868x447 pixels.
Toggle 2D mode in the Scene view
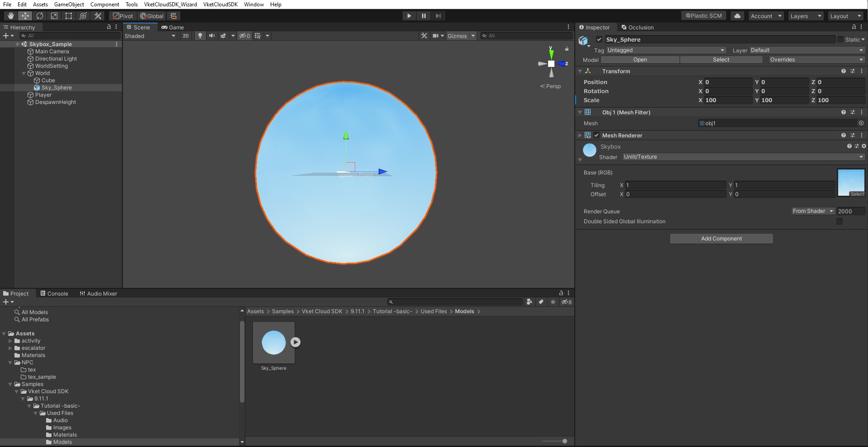[185, 36]
